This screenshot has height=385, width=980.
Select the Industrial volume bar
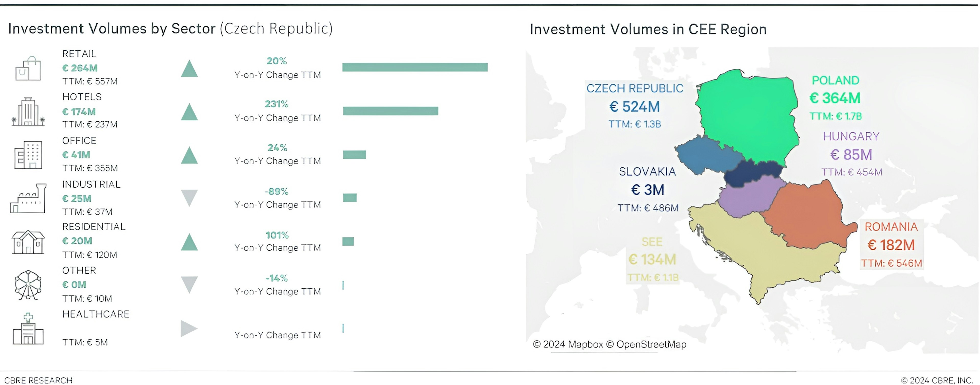(x=350, y=198)
